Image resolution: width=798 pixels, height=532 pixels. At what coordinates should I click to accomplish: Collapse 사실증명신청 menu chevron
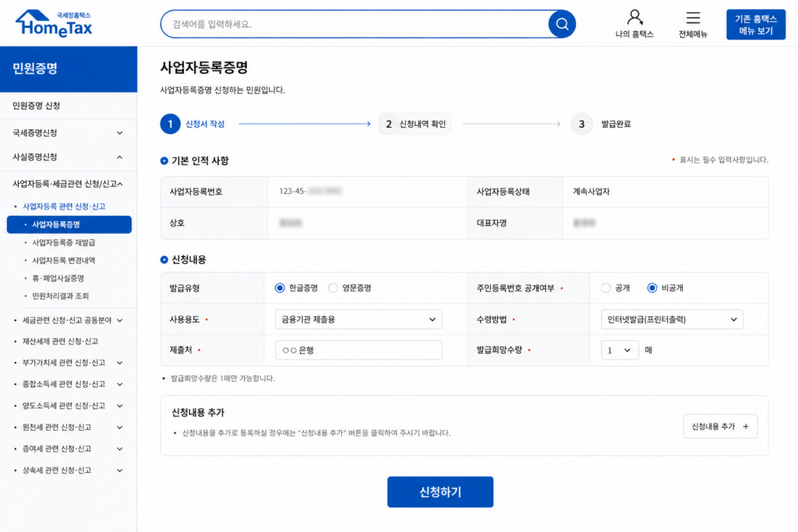(x=119, y=157)
